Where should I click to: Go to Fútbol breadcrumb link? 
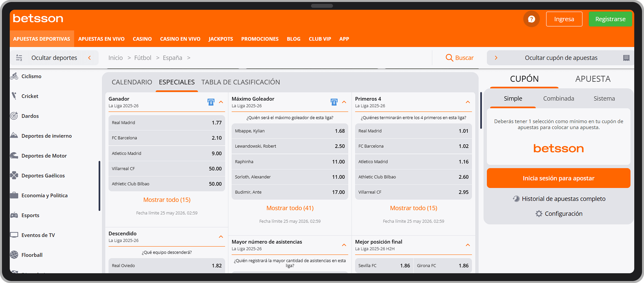142,58
